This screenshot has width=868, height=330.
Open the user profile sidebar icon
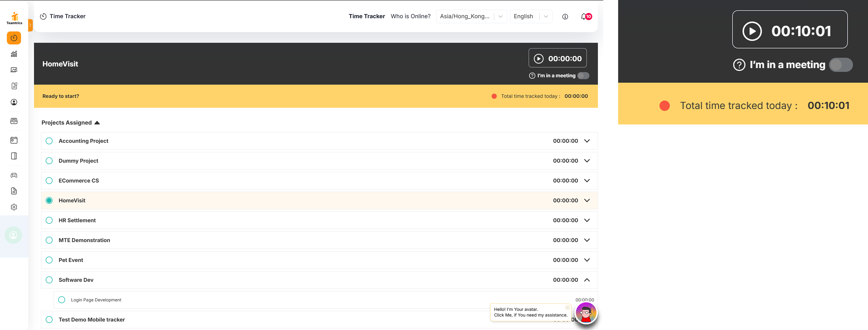14,102
